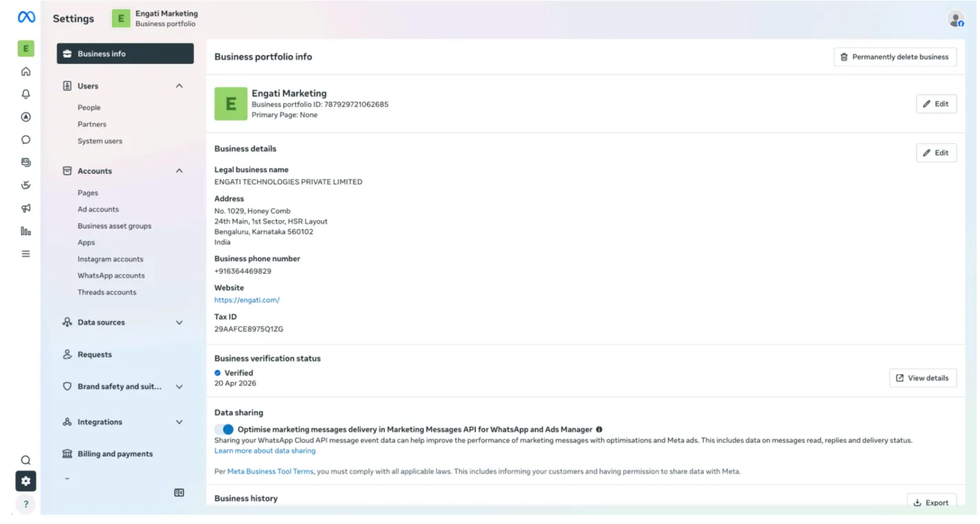
Task: Click the info icon beside Ads Manager text
Action: coord(599,429)
